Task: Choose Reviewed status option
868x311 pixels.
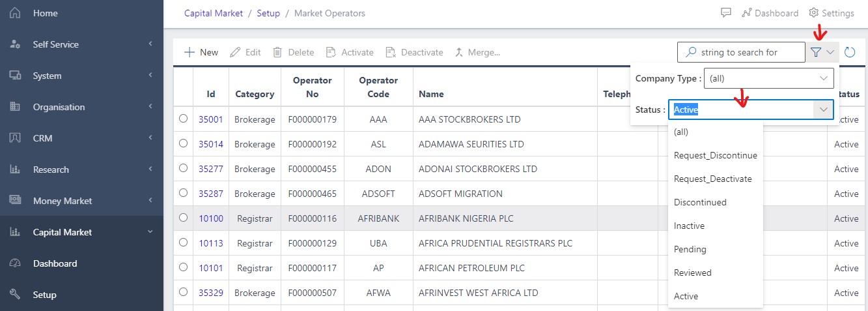Action: coord(716,273)
